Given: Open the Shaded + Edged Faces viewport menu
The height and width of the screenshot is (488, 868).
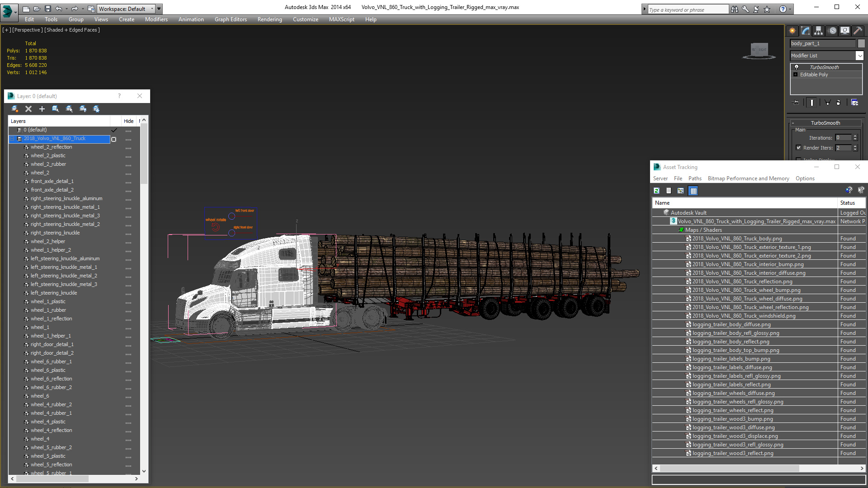Looking at the screenshot, I should pos(72,30).
